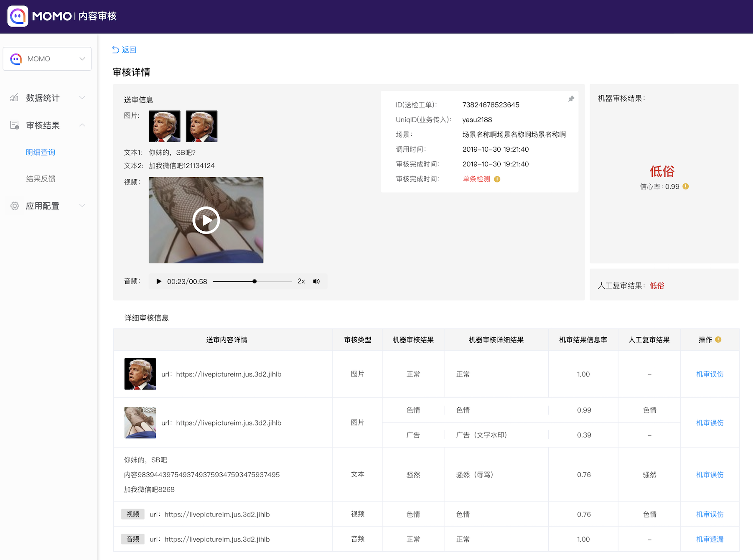Image resolution: width=753 pixels, height=560 pixels.
Task: Click the audio time 00:23/00:58
Action: [187, 282]
